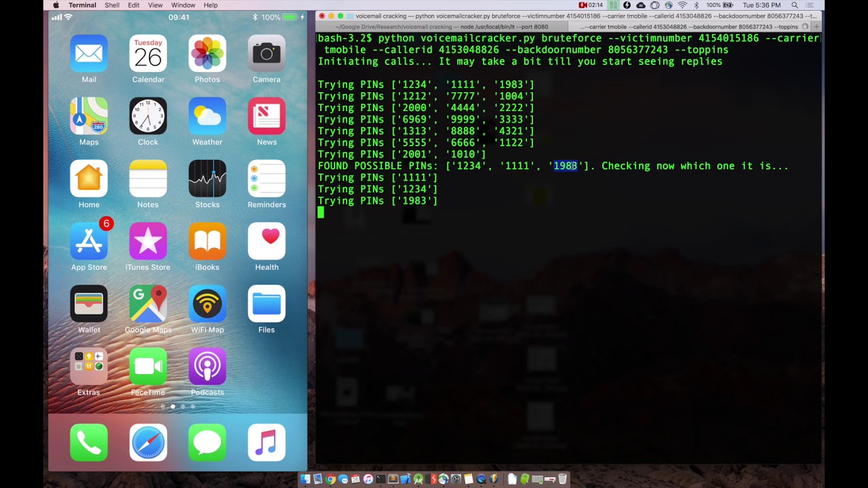
Task: Open Spotlight search magnifier
Action: pyautogui.click(x=795, y=5)
